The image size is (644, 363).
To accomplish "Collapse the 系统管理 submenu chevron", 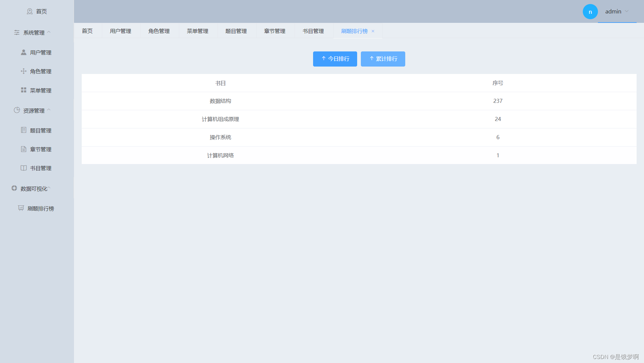I will click(49, 32).
